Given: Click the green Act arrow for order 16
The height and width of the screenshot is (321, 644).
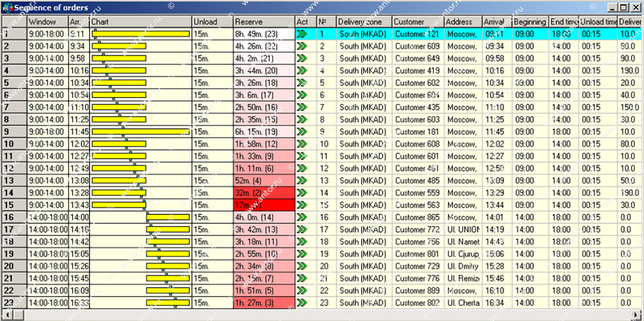Looking at the screenshot, I should click(302, 217).
